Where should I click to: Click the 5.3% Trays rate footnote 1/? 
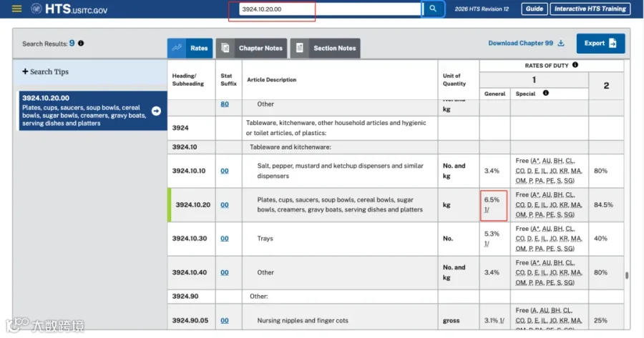487,244
